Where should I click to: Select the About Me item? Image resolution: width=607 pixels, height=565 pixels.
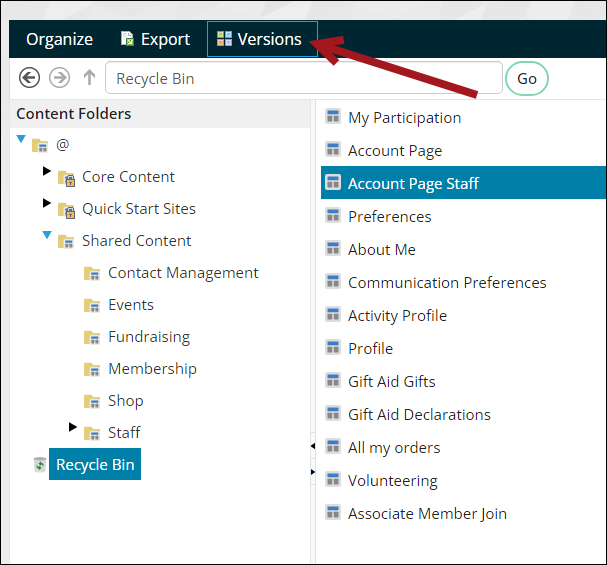coord(382,250)
